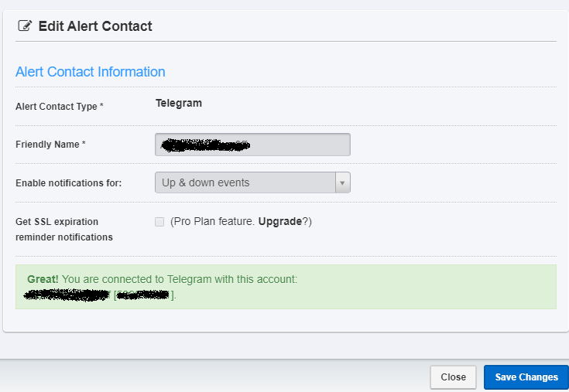Click the Alert Contact Type label
Viewport: 569px width, 392px height.
pyautogui.click(x=59, y=107)
